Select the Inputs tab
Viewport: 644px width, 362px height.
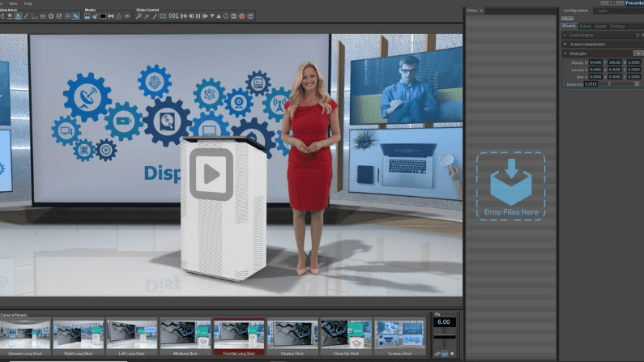(600, 26)
